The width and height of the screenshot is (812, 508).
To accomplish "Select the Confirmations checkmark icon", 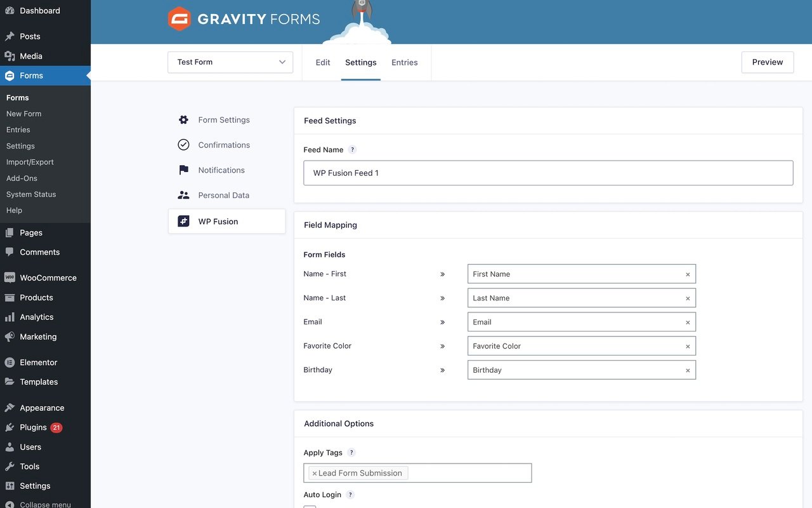I will point(183,144).
